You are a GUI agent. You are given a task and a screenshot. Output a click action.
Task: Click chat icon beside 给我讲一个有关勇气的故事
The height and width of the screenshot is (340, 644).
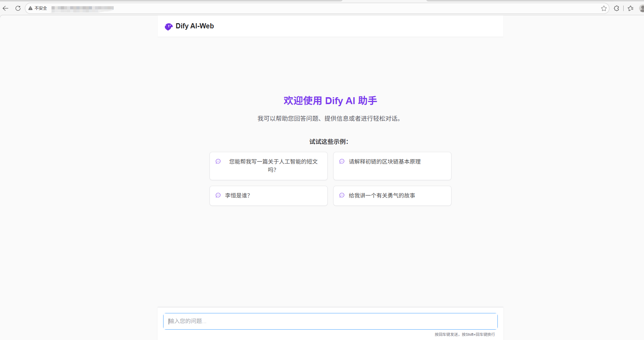click(342, 195)
